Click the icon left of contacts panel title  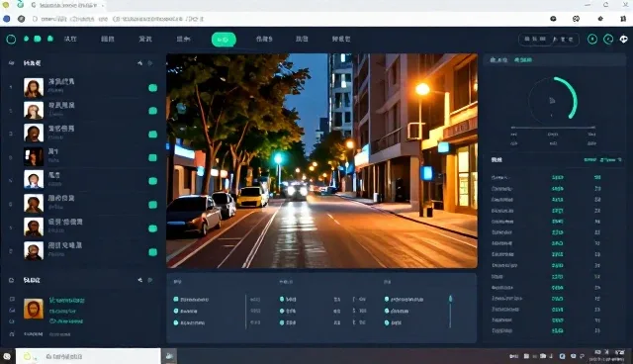(x=11, y=63)
